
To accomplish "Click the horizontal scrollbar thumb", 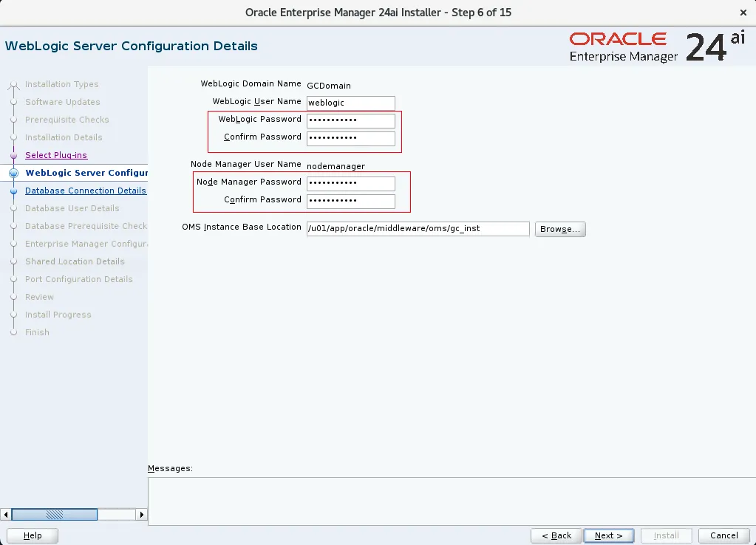I will click(x=55, y=514).
